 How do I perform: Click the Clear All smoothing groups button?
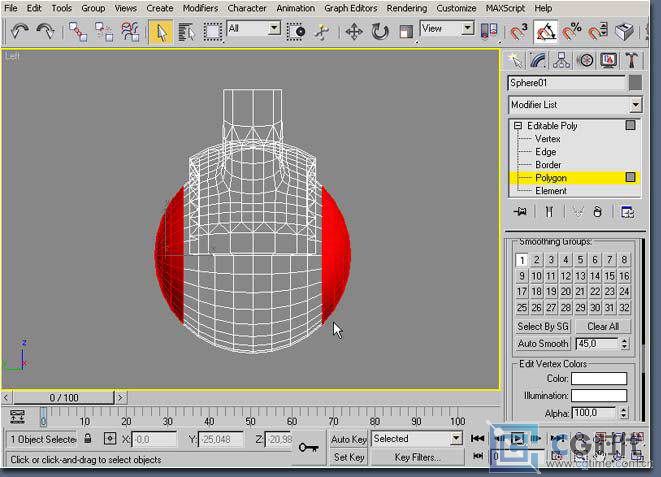(603, 327)
